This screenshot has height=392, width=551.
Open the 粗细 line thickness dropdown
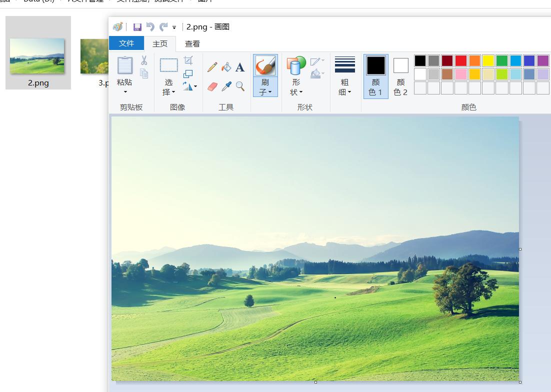pos(345,87)
